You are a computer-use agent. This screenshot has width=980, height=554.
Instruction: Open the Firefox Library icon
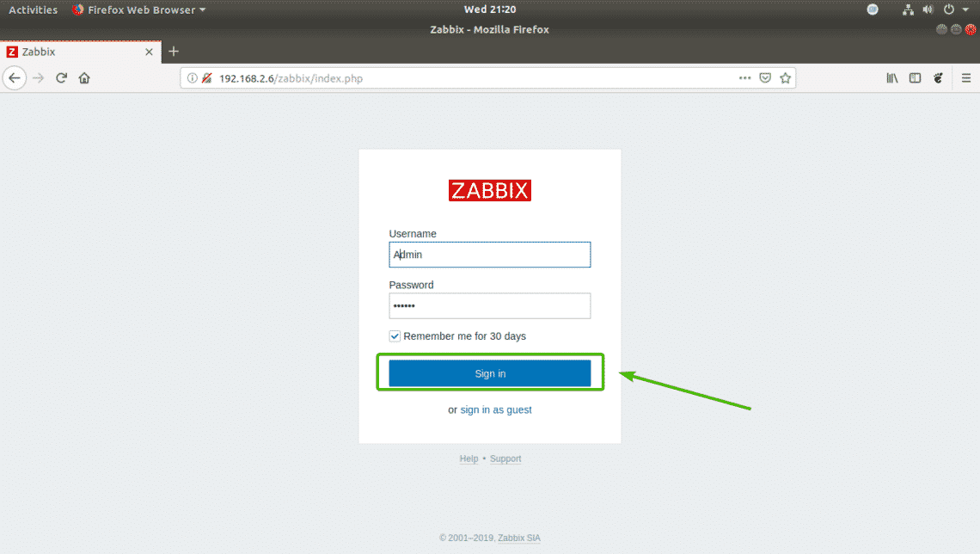point(891,78)
